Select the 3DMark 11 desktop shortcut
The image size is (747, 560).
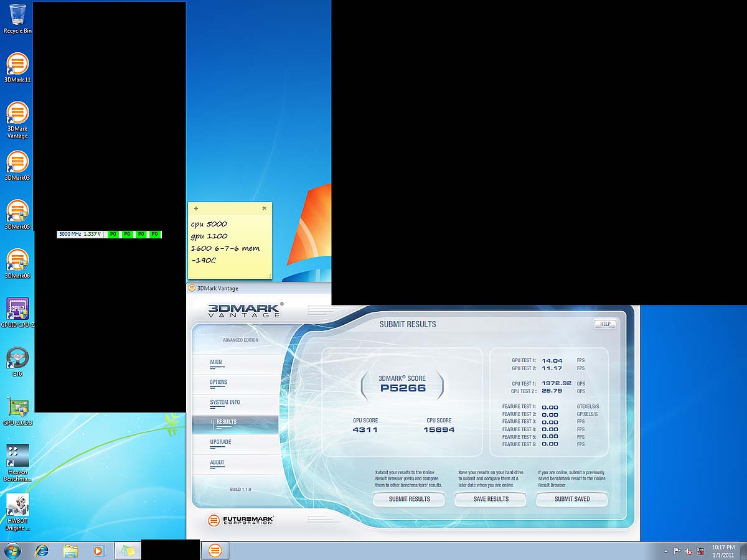17,68
